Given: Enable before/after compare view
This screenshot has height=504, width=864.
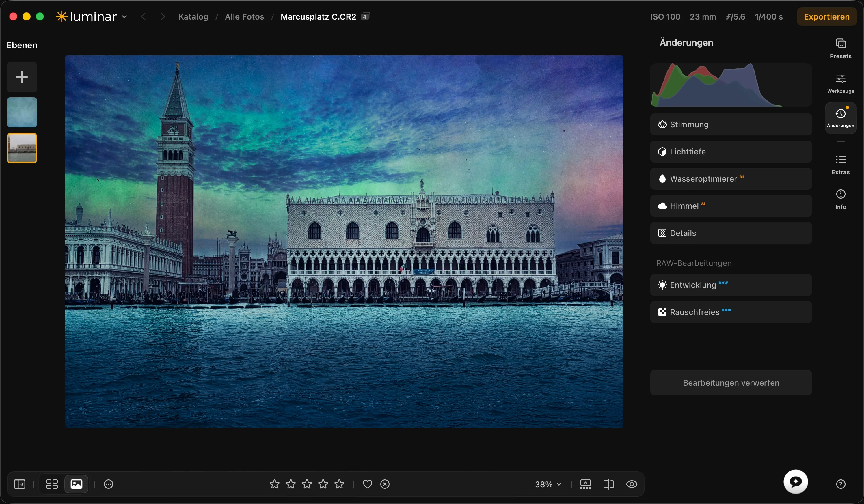Looking at the screenshot, I should click(608, 484).
